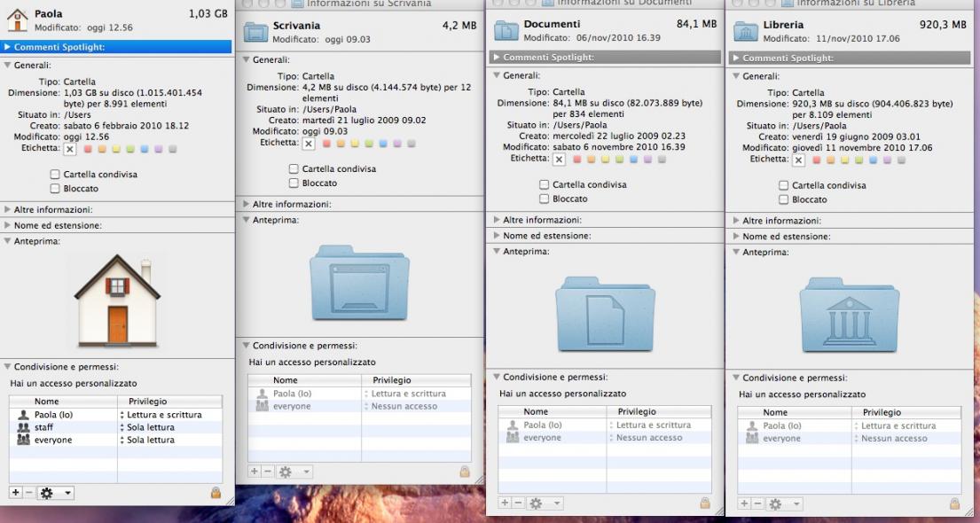Screen dimensions: 980x523
Task: Open gear action menu in Libreria window
Action: point(784,503)
